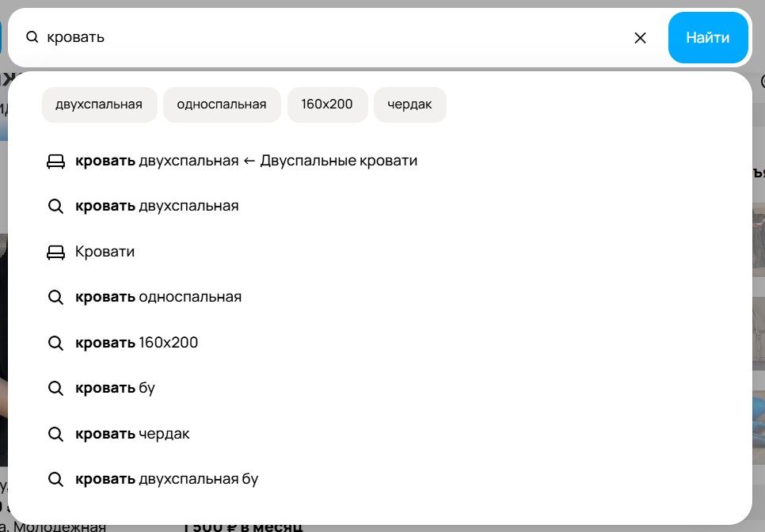Click the search icon next to 'кровать односпальная'

click(55, 298)
